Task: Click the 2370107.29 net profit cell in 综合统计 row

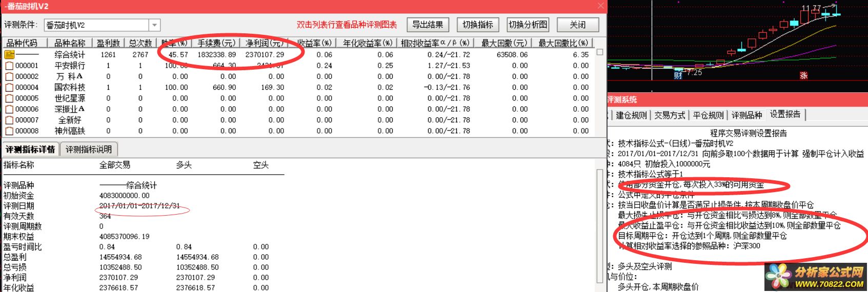Action: 265,54
